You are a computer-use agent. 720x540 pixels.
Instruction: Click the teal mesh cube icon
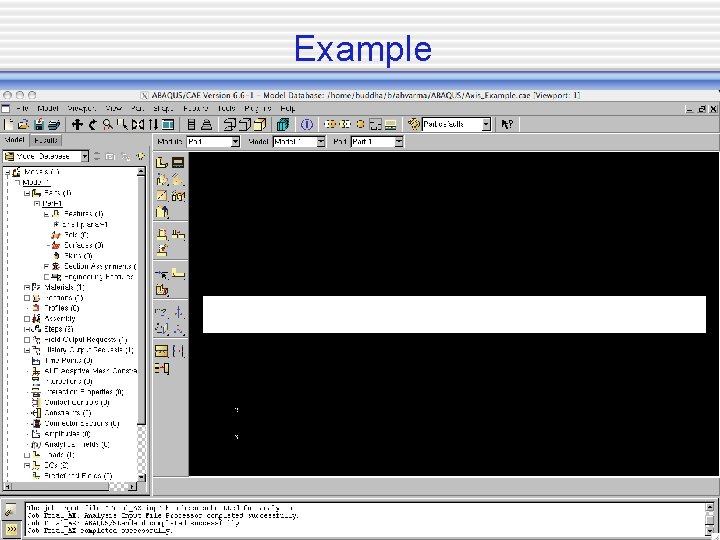click(x=283, y=124)
